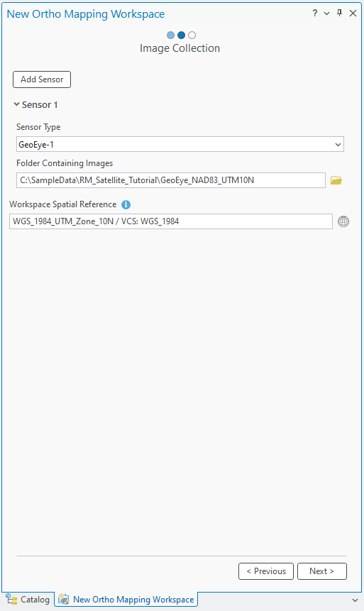Go back with the Previous button
The image size is (364, 611).
coord(266,571)
